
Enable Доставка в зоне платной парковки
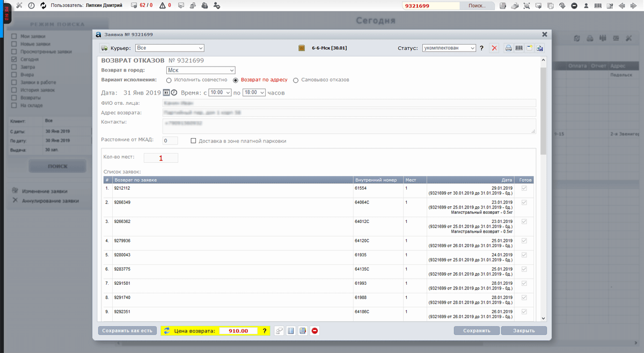pyautogui.click(x=193, y=141)
